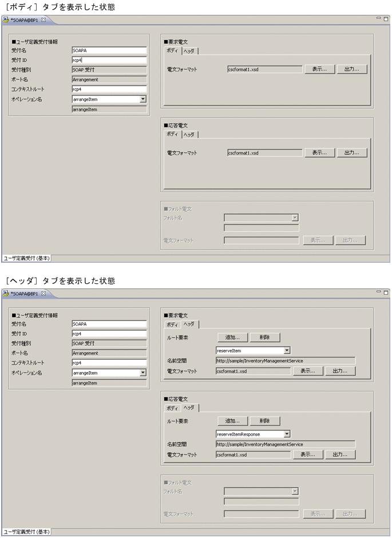Viewport: 392px width, 538px height.
Task: Open the reserveItemResponse root element dropdown
Action: (287, 434)
